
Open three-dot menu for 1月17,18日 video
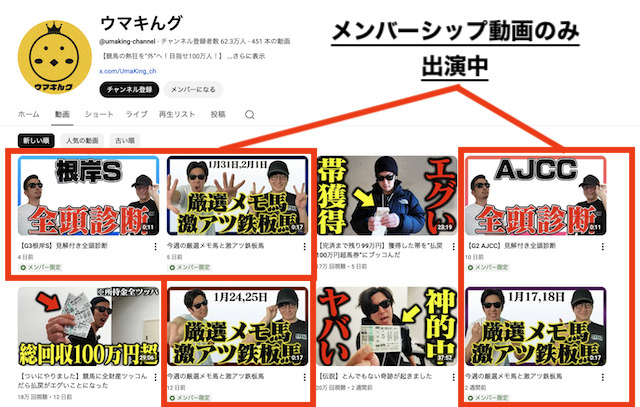click(x=602, y=377)
